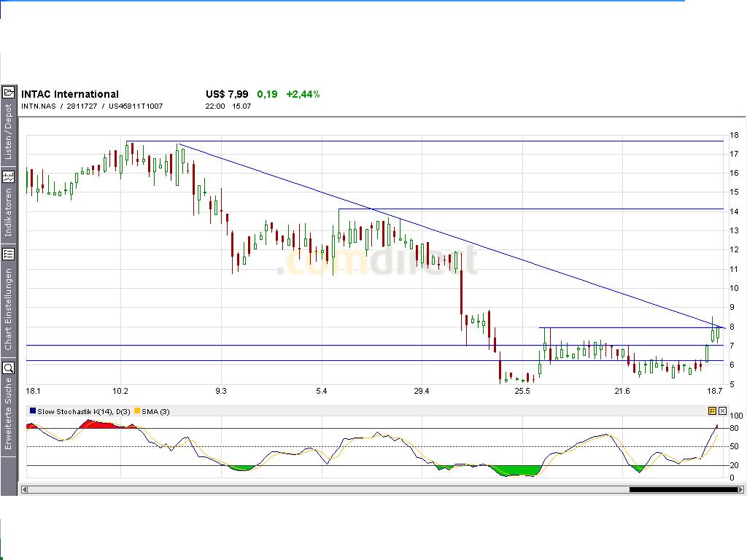Click the price US$ 7,99

pyautogui.click(x=227, y=94)
